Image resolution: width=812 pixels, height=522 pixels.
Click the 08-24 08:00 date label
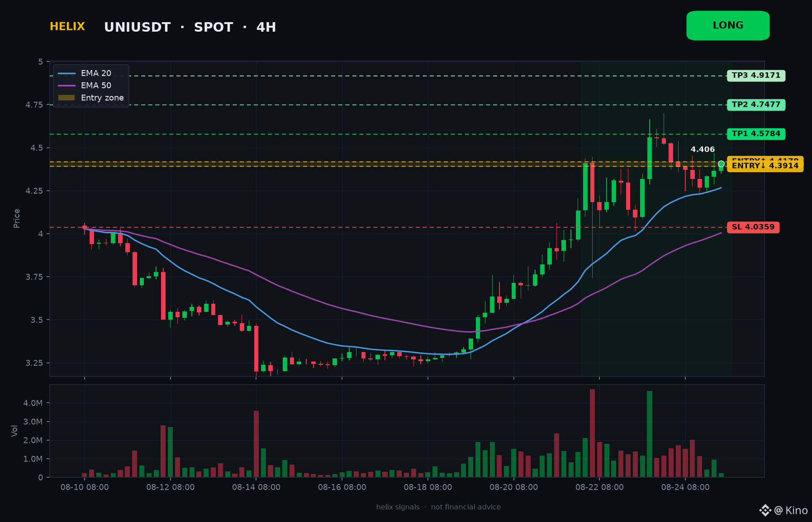685,487
